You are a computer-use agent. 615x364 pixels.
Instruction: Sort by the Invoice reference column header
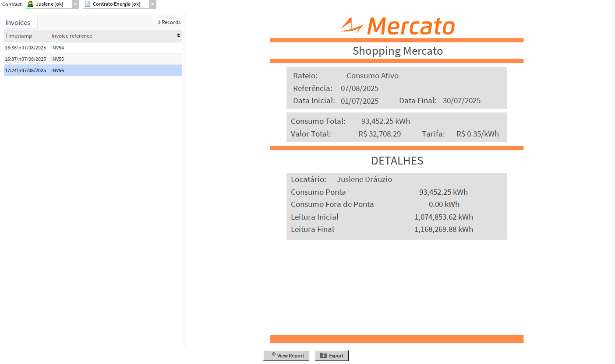(113, 36)
